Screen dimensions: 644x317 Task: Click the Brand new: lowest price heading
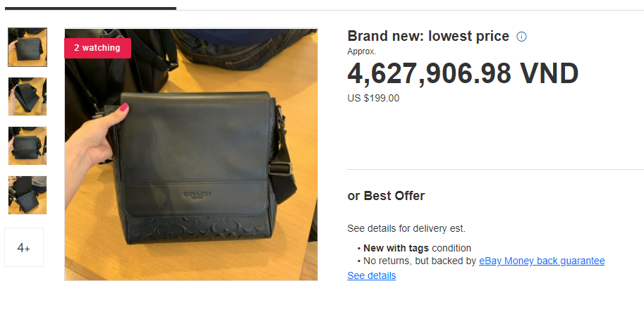(428, 36)
